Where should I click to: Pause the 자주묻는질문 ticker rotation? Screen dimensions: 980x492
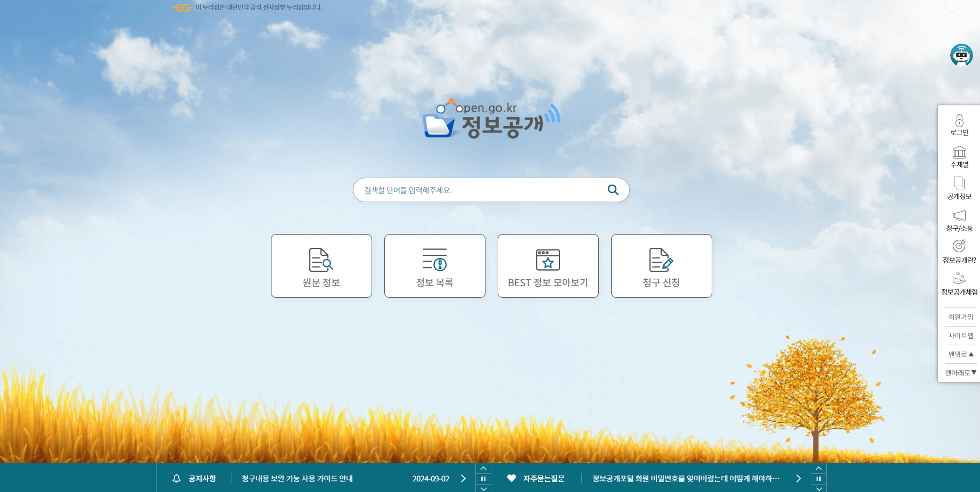point(819,479)
